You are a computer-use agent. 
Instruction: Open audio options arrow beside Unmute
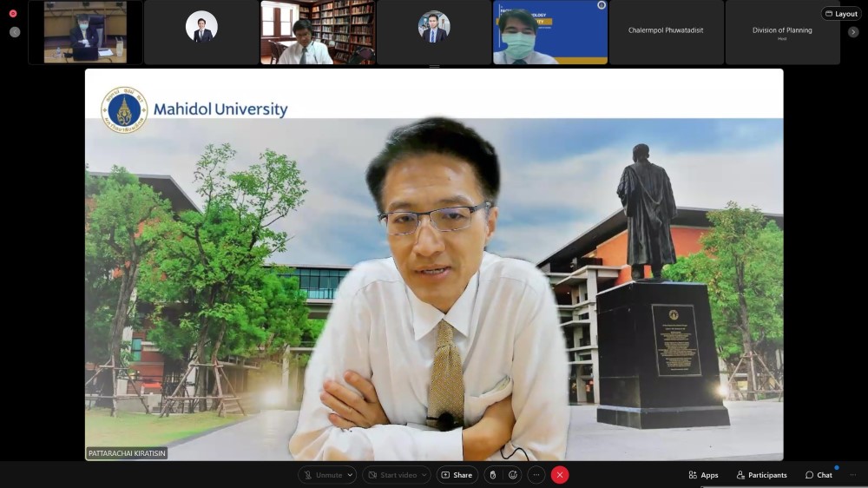click(351, 475)
